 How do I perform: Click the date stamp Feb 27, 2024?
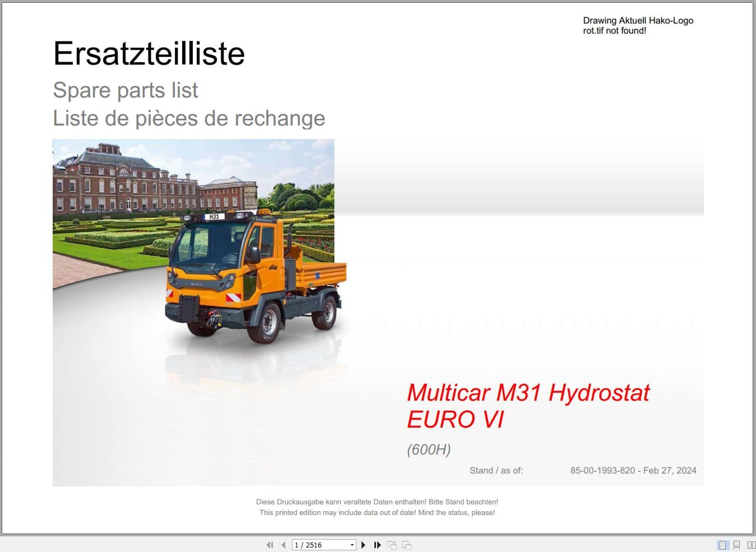[x=633, y=470]
